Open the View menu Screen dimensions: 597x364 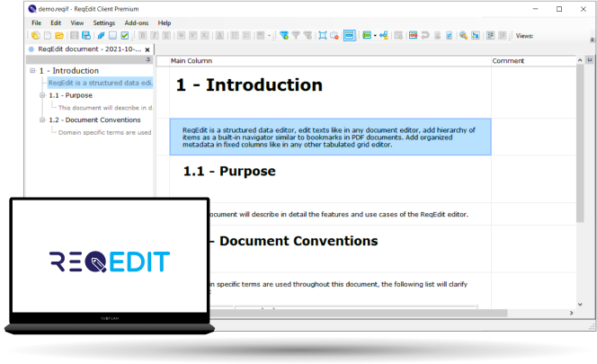(x=77, y=22)
